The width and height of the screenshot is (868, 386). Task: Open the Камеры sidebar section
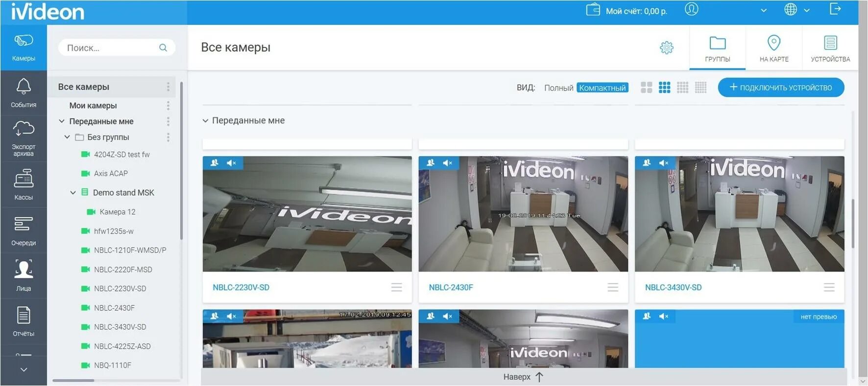pyautogui.click(x=24, y=47)
